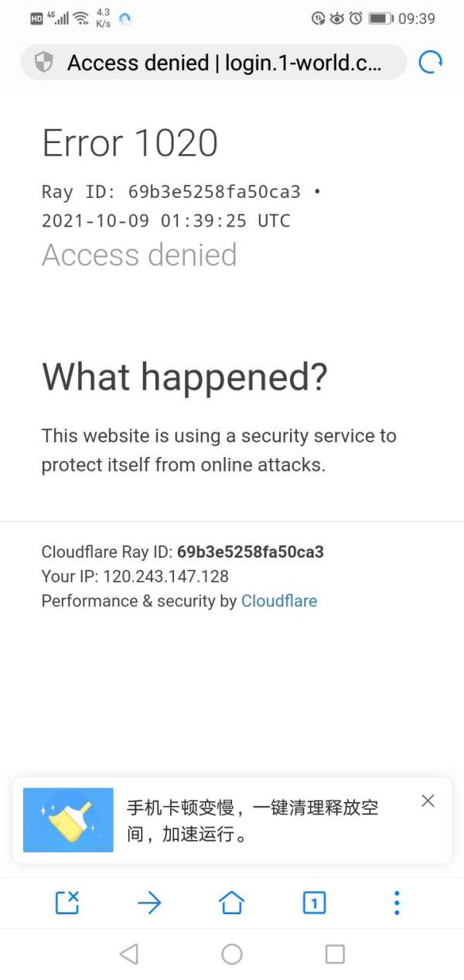Focus the address bar showing "Access denied"
The height and width of the screenshot is (980, 464).
pos(224,63)
